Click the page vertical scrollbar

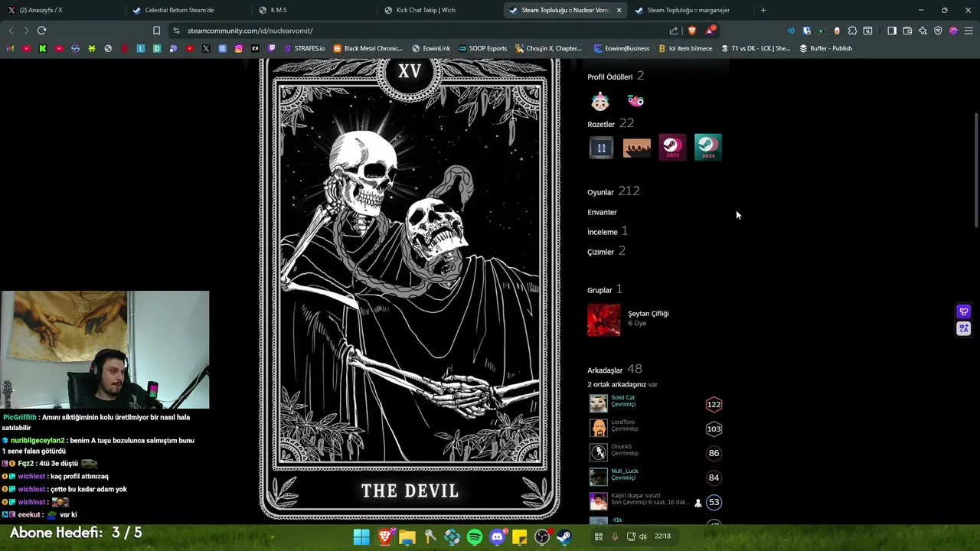pos(976,170)
